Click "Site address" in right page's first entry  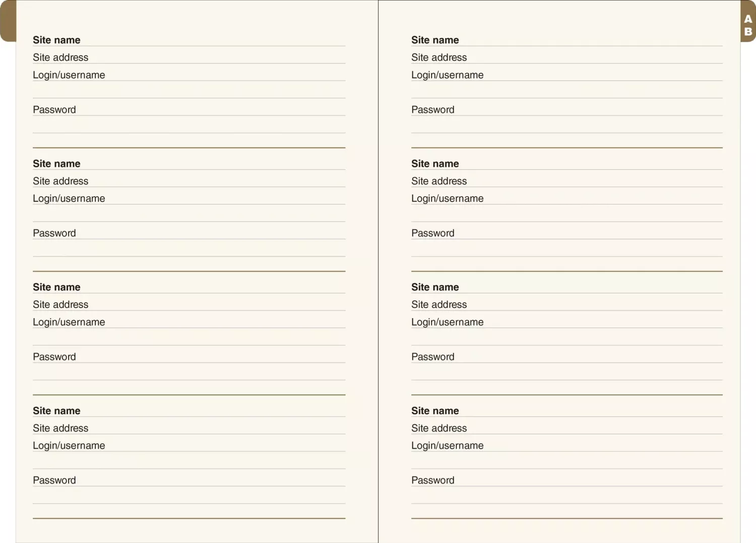pyautogui.click(x=439, y=57)
